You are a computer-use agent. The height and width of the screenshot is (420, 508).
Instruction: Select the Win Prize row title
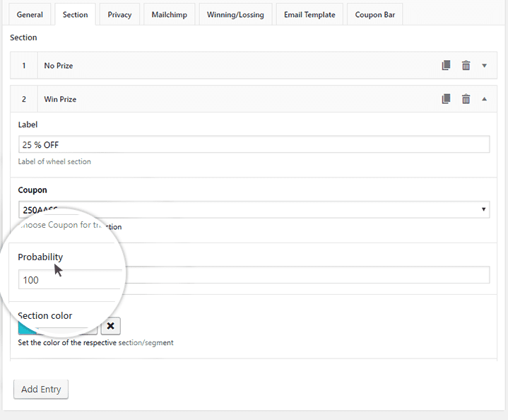pyautogui.click(x=60, y=100)
